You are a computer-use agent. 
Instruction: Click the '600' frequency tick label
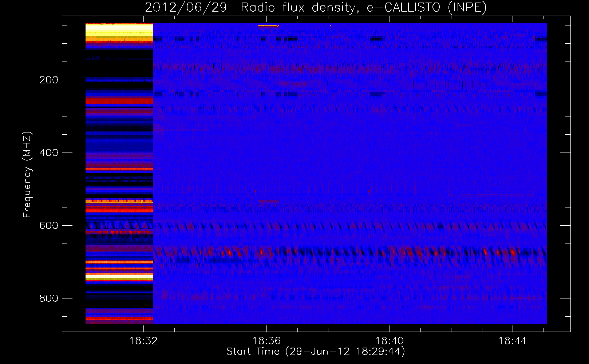(49, 226)
